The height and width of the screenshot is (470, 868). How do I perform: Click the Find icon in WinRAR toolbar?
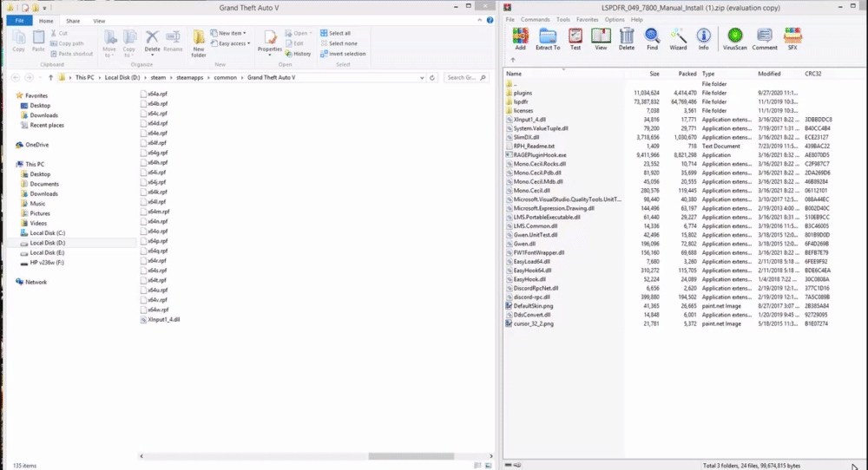652,39
